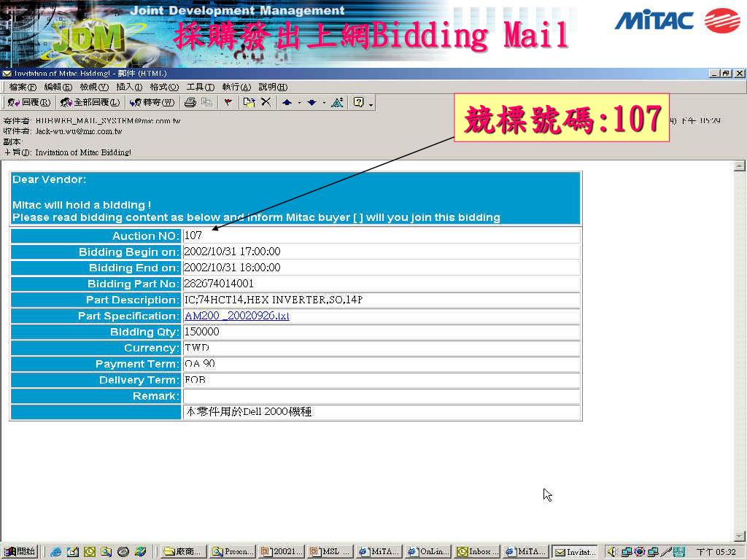This screenshot has height=560, width=747.
Task: Click the system clock 05:32
Action: tap(716, 551)
